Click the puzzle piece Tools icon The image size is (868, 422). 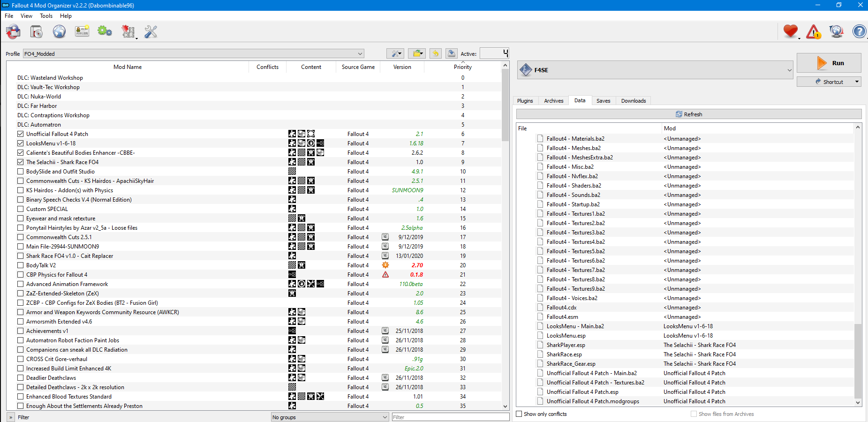tap(128, 31)
